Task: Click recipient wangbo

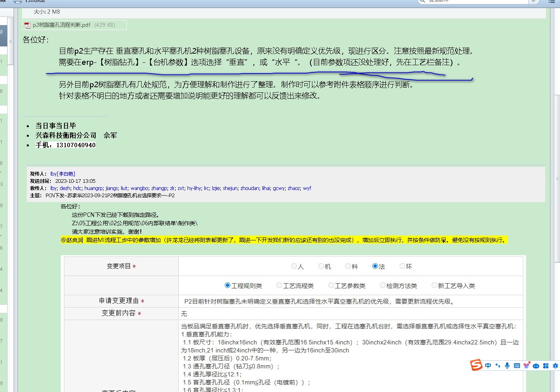Action: [140, 188]
